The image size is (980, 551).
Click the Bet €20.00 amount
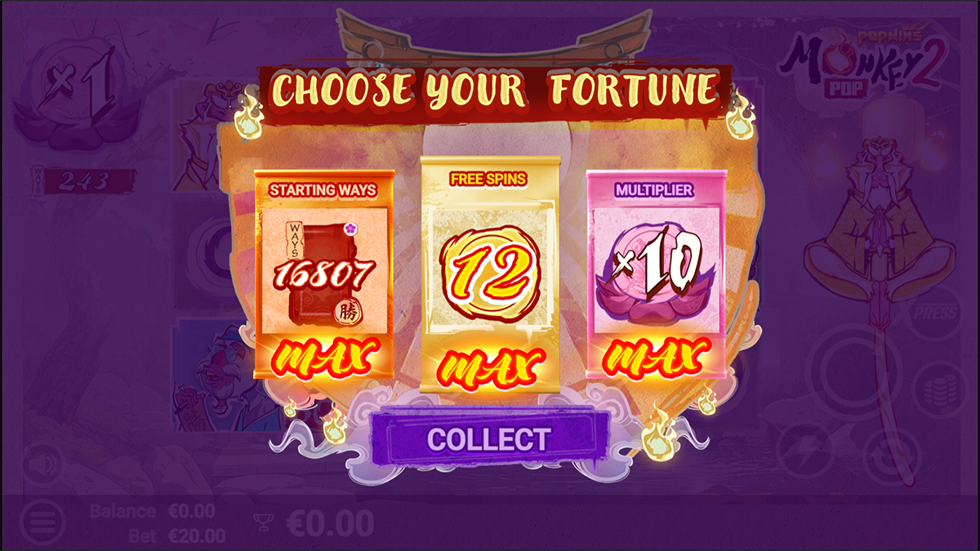tap(177, 535)
